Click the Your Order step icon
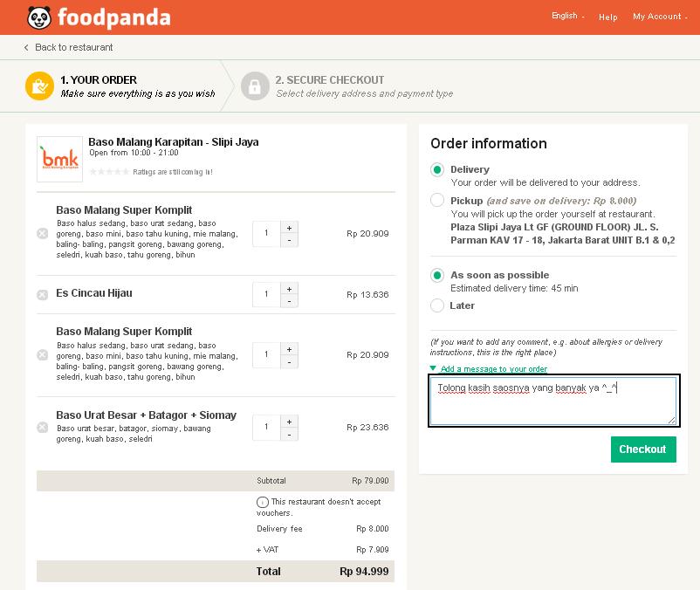 pyautogui.click(x=39, y=86)
